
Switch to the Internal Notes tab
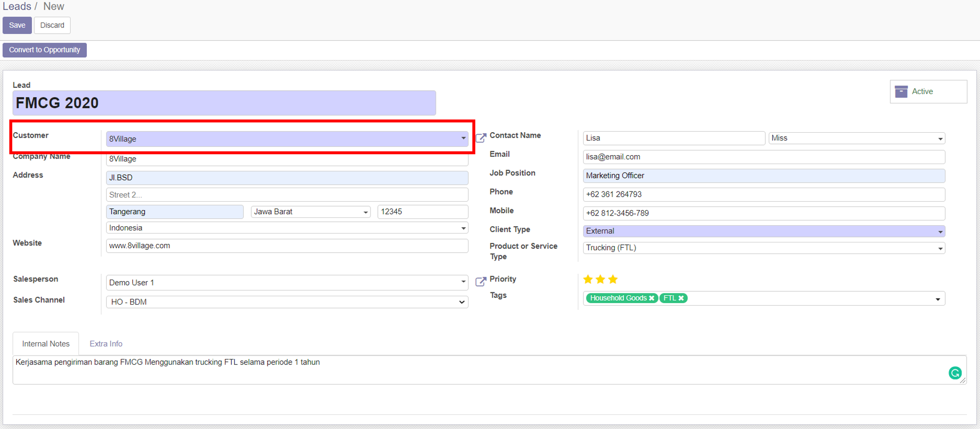(46, 344)
